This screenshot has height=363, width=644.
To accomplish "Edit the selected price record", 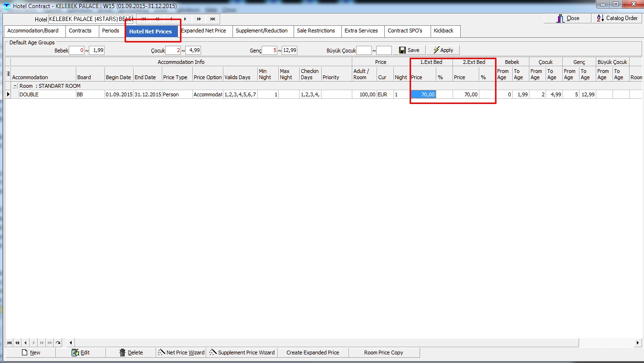I will pos(80,353).
